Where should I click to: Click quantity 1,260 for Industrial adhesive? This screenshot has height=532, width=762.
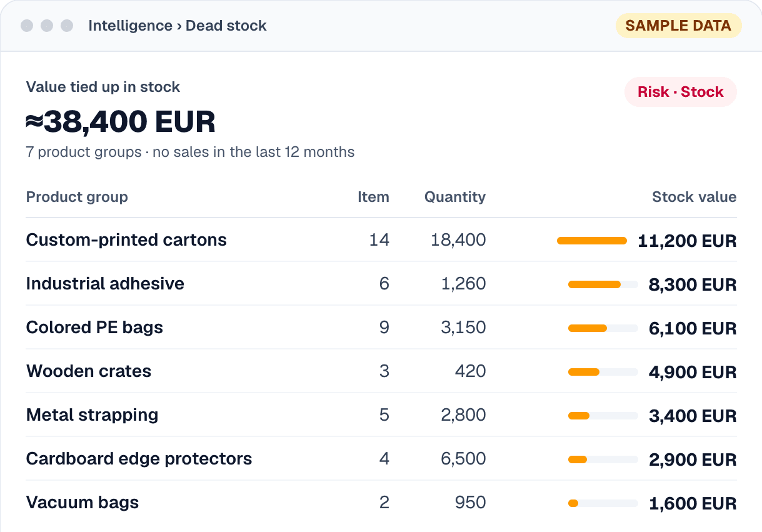pos(463,284)
